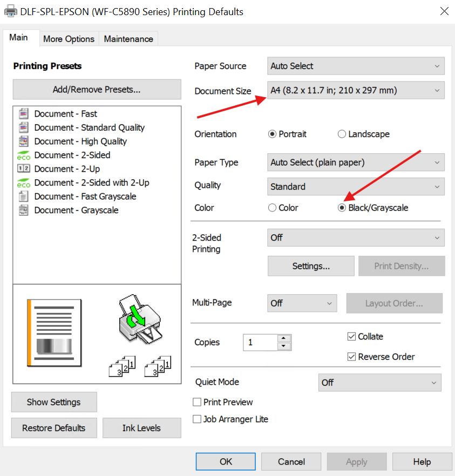This screenshot has width=455, height=476.
Task: Click the Add/Remove Presets button
Action: (97, 90)
